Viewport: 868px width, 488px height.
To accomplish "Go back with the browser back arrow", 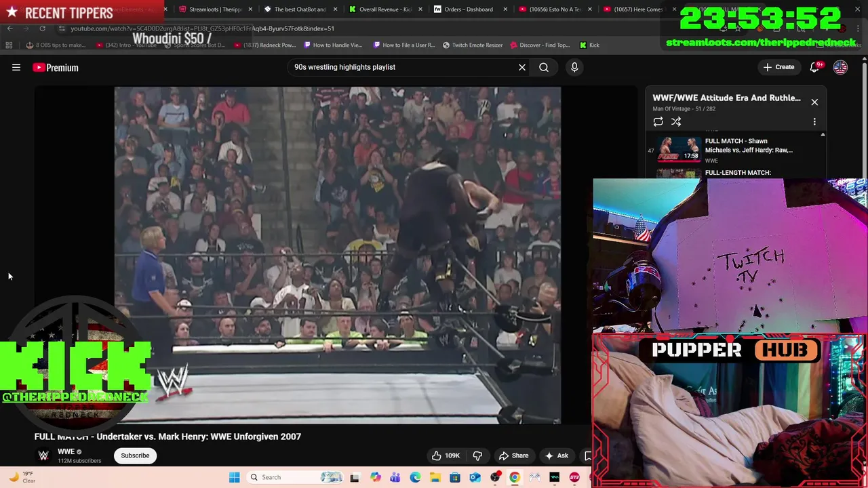I will [9, 28].
